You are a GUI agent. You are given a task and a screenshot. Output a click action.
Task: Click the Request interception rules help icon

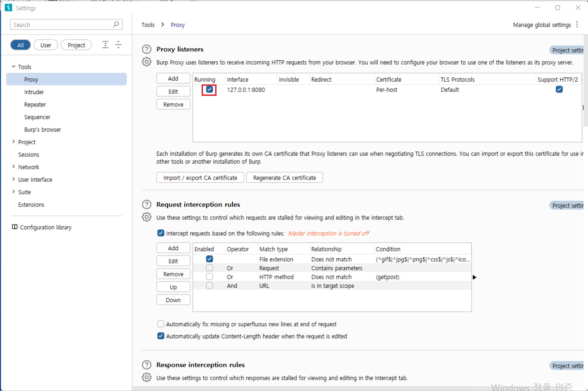click(147, 204)
